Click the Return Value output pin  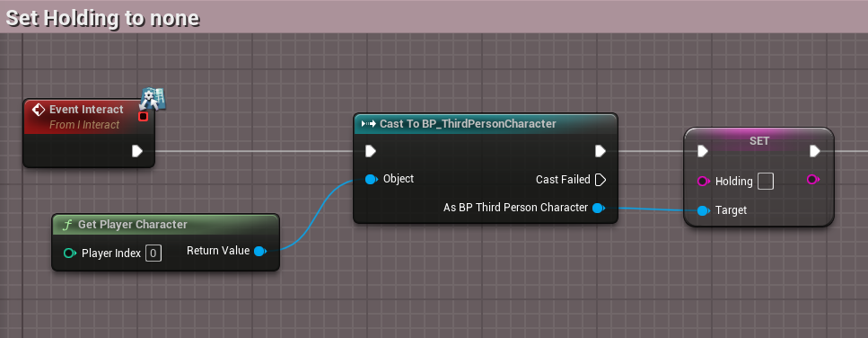coord(259,251)
